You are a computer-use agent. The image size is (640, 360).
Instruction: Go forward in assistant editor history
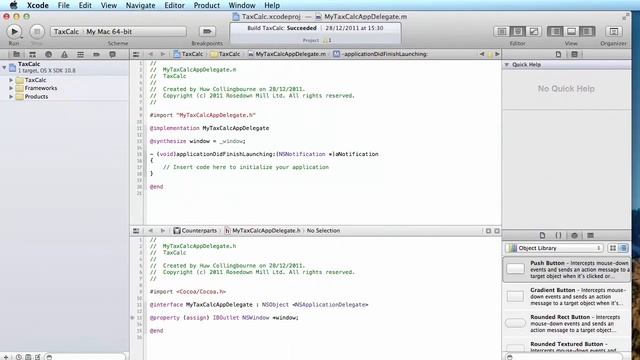tap(162, 231)
